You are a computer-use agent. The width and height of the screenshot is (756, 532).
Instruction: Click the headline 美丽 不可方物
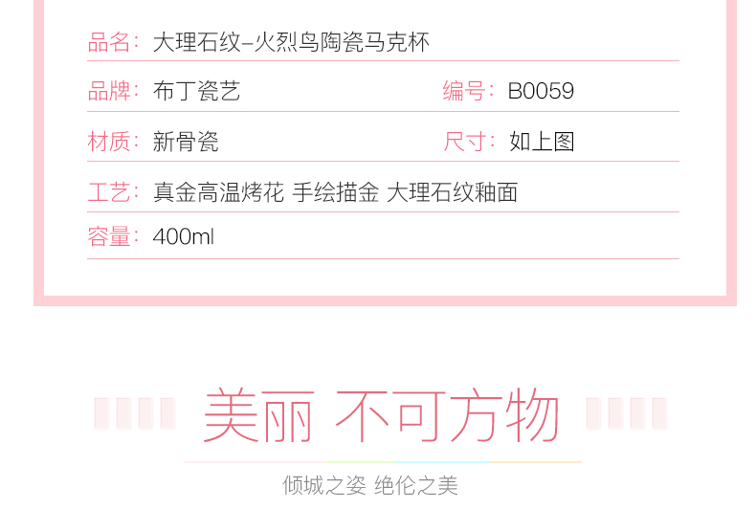point(381,415)
